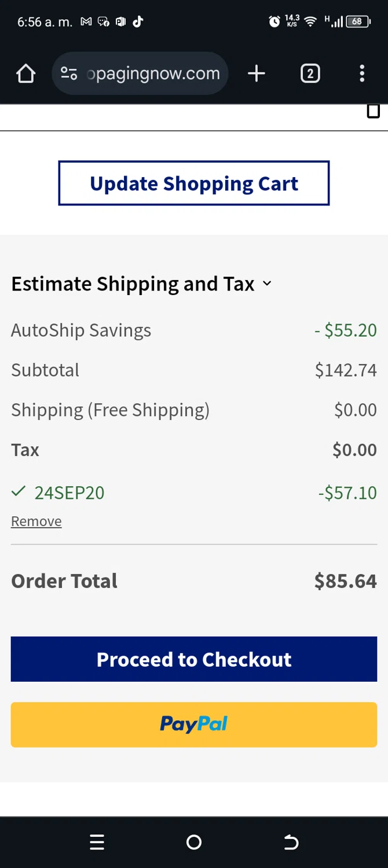Toggle the partially visible checkbox above the divider
Viewport: 388px width, 868px height.
(x=374, y=111)
